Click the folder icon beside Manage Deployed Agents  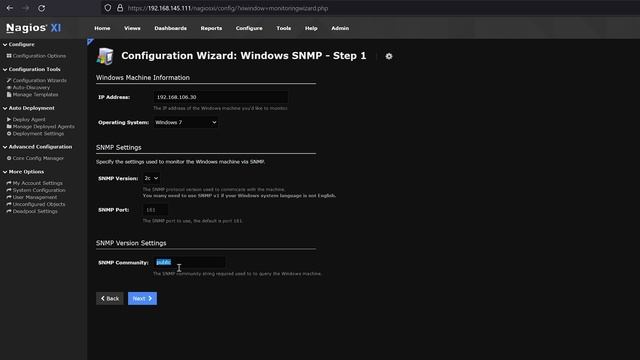point(9,127)
